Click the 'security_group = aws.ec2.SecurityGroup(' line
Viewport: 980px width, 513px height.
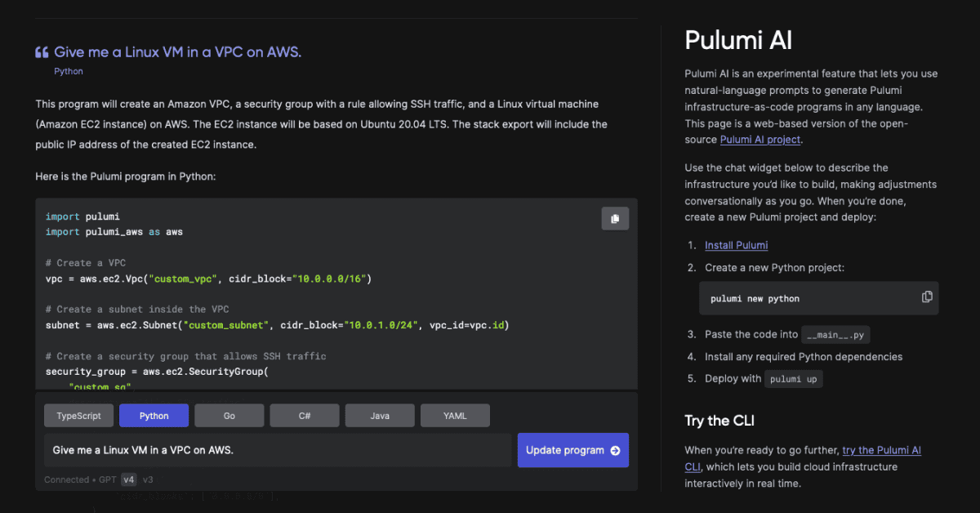click(x=157, y=372)
